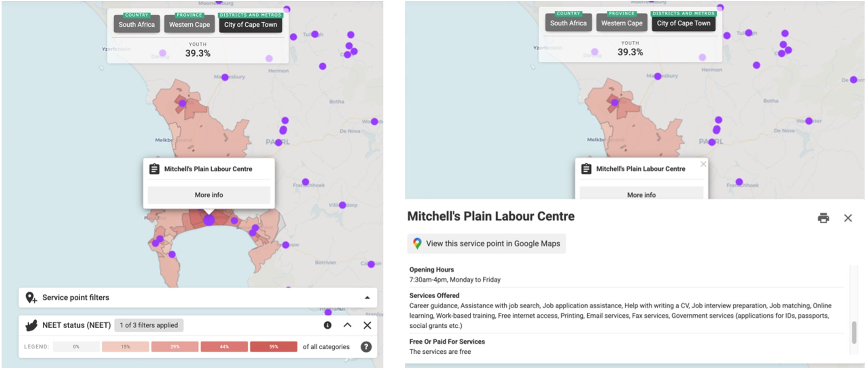Close the Mitchell's Plain details panel
Screen dimensions: 868x370
(x=848, y=218)
